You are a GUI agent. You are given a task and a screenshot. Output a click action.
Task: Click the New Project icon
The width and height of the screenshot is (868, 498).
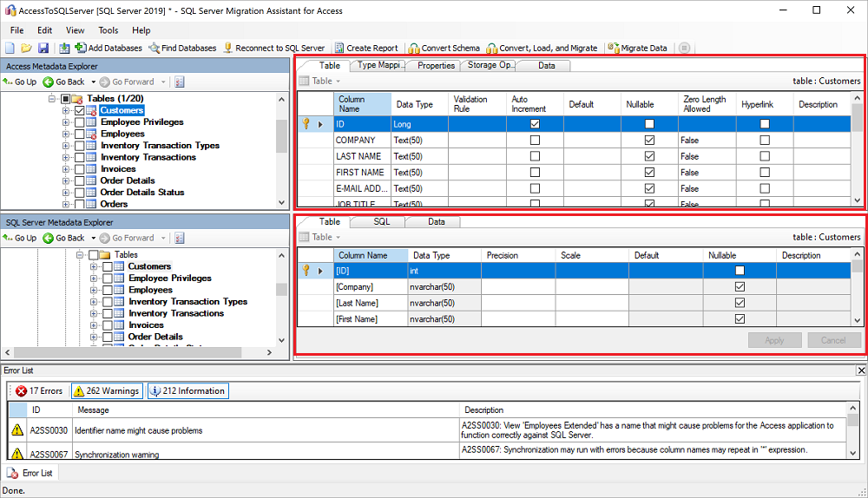pyautogui.click(x=10, y=48)
